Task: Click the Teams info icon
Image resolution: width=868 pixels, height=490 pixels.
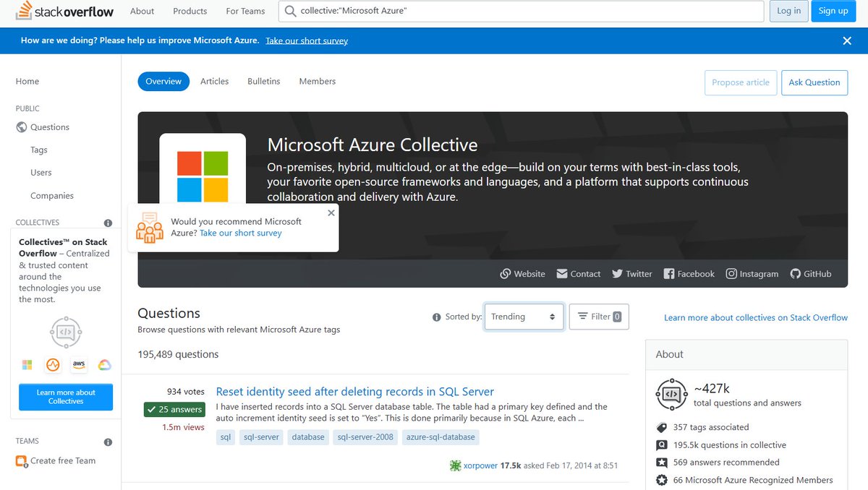Action: (108, 442)
